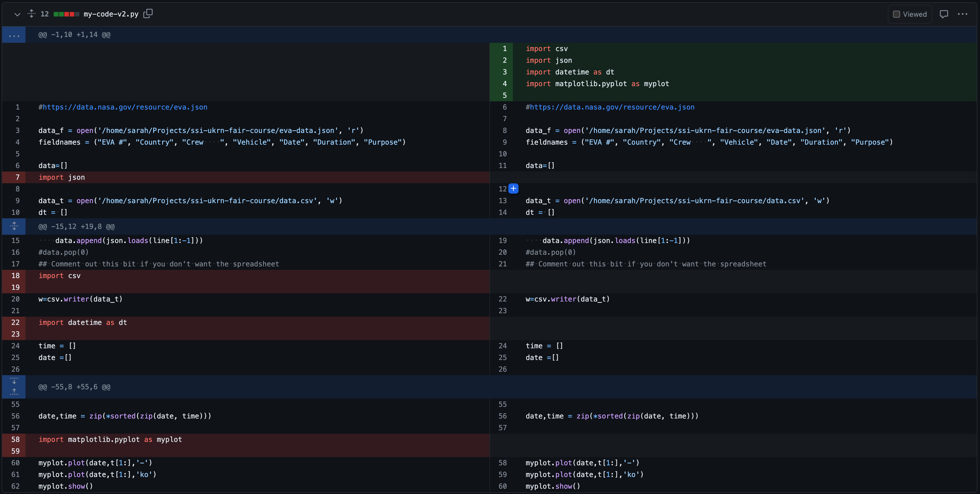Image resolution: width=980 pixels, height=494 pixels.
Task: Expand lines upward in the @@ -55,8 hunk header
Action: click(x=14, y=392)
